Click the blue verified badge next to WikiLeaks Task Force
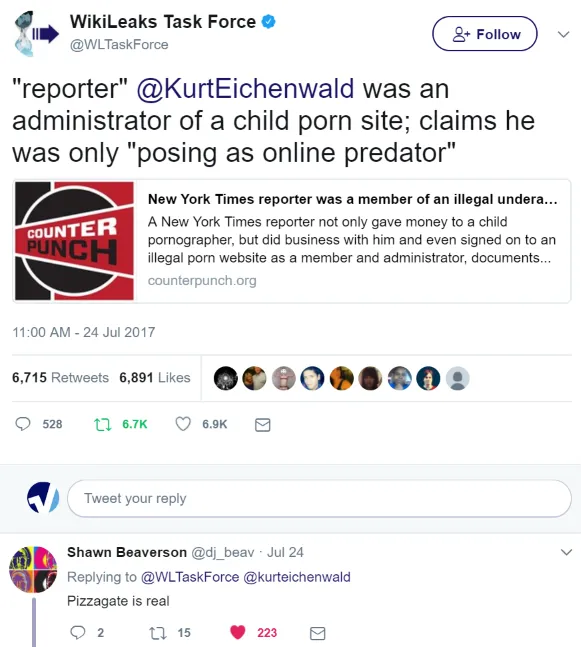 [269, 21]
